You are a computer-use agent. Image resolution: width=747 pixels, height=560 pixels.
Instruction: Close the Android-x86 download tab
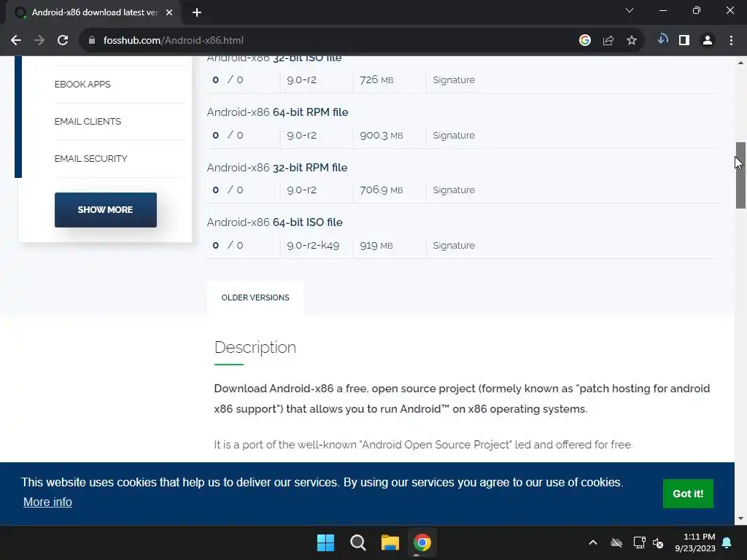tap(169, 12)
